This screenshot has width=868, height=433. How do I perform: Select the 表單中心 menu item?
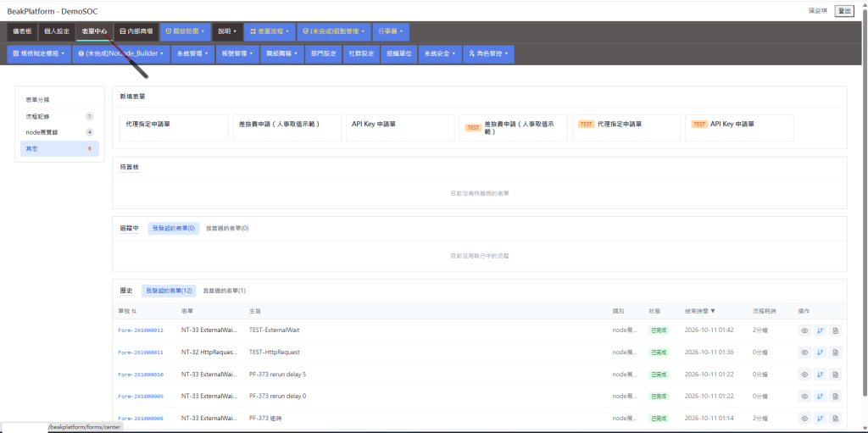pos(94,31)
